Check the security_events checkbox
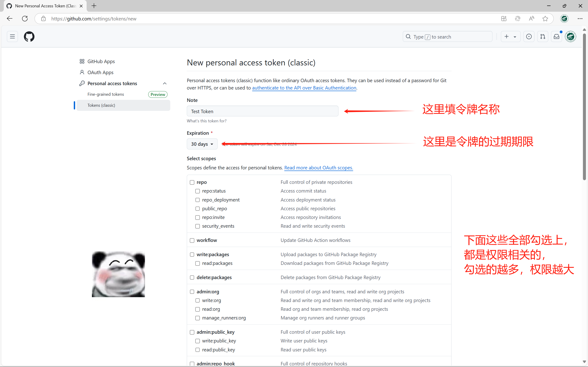Viewport: 588px width, 367px height. coord(198,226)
